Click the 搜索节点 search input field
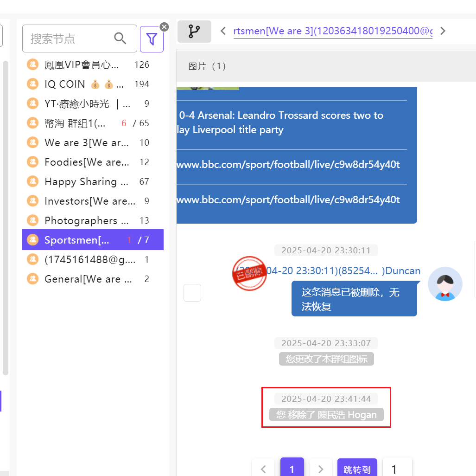 point(70,39)
